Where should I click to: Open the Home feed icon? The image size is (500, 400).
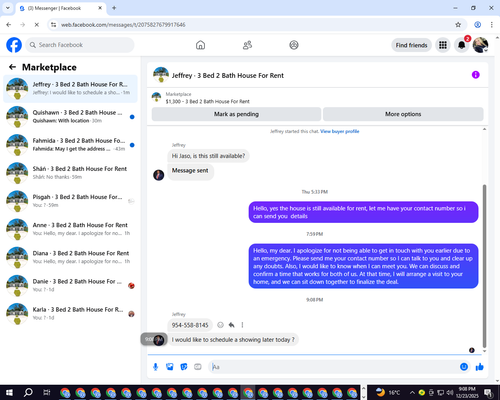coord(200,45)
